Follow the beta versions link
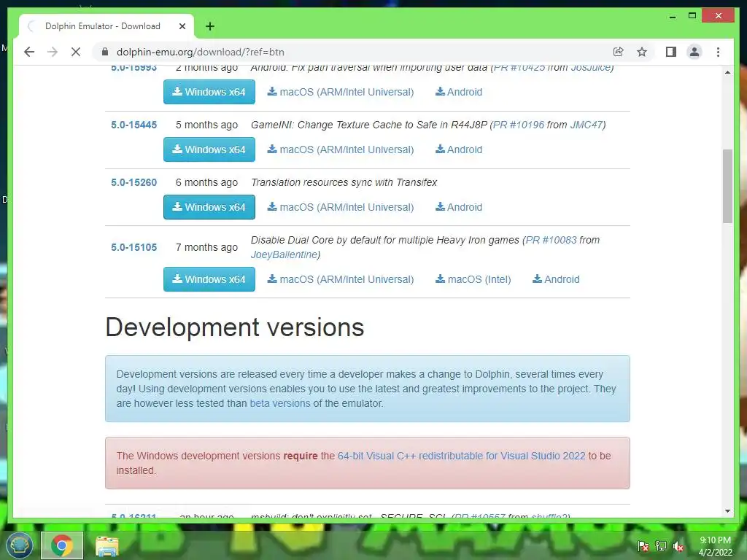Screen dimensions: 747x560 280,403
